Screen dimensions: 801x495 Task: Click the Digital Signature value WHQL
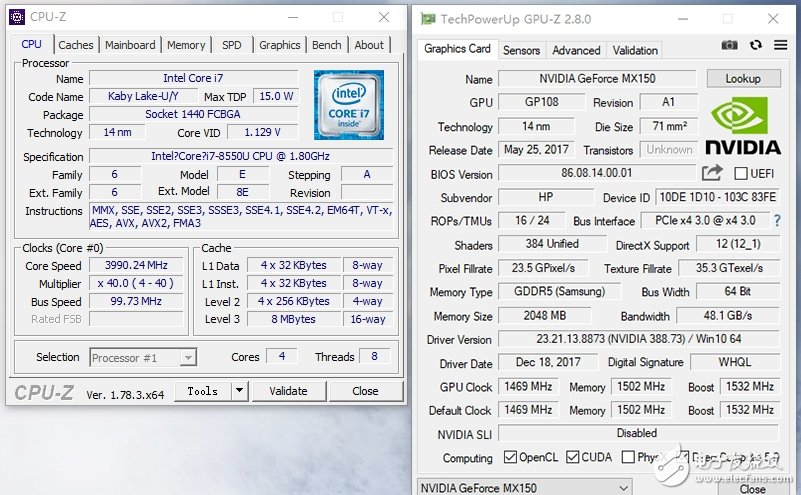[735, 362]
